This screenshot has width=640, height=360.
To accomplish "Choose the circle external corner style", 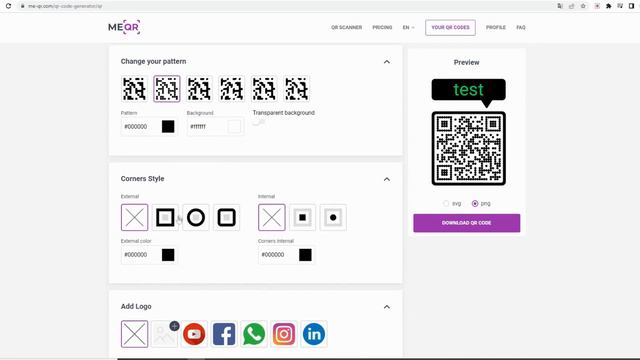I will 196,217.
